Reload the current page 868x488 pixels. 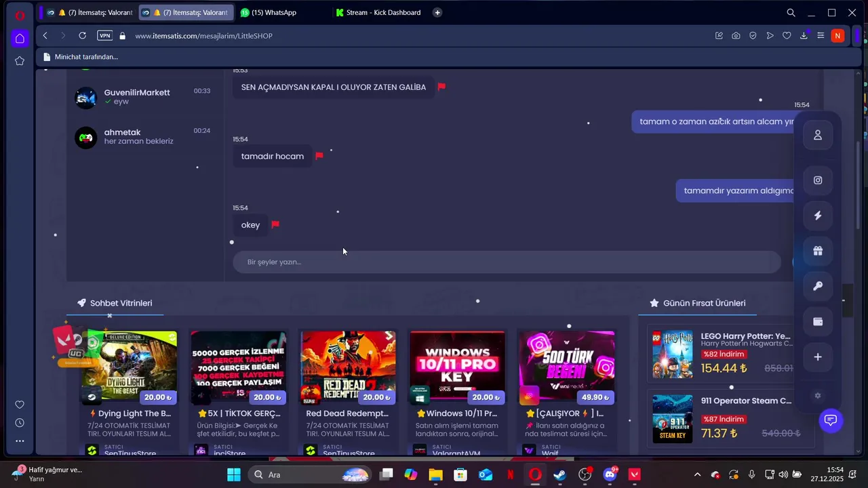pyautogui.click(x=82, y=35)
